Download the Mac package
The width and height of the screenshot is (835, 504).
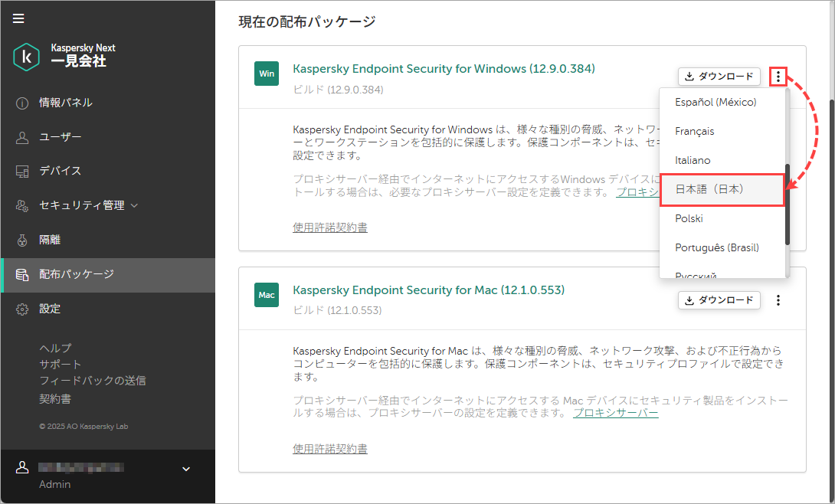[719, 300]
